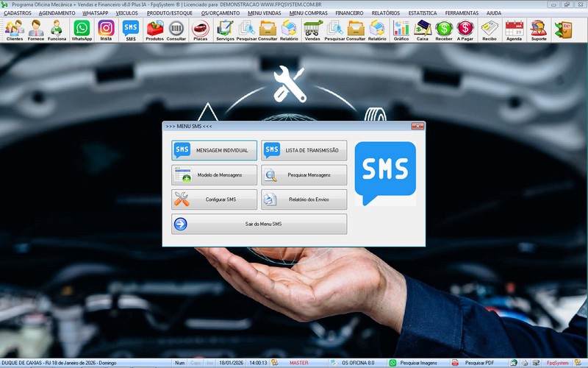
Task: Open the A Pagar red dollar icon
Action: pyautogui.click(x=465, y=29)
